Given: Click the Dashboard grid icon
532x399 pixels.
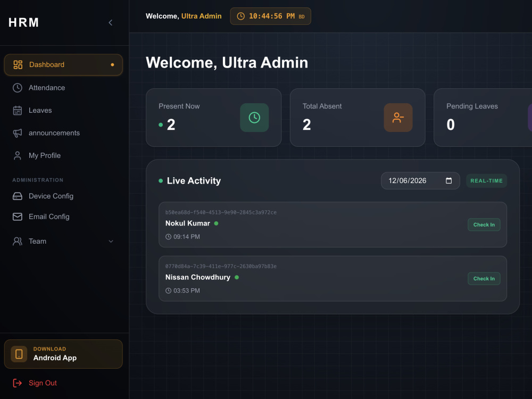Looking at the screenshot, I should (18, 64).
